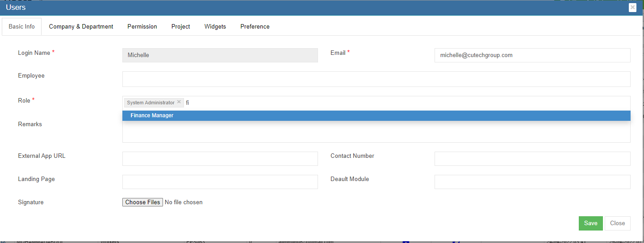Open the Employee selection field

click(x=376, y=79)
